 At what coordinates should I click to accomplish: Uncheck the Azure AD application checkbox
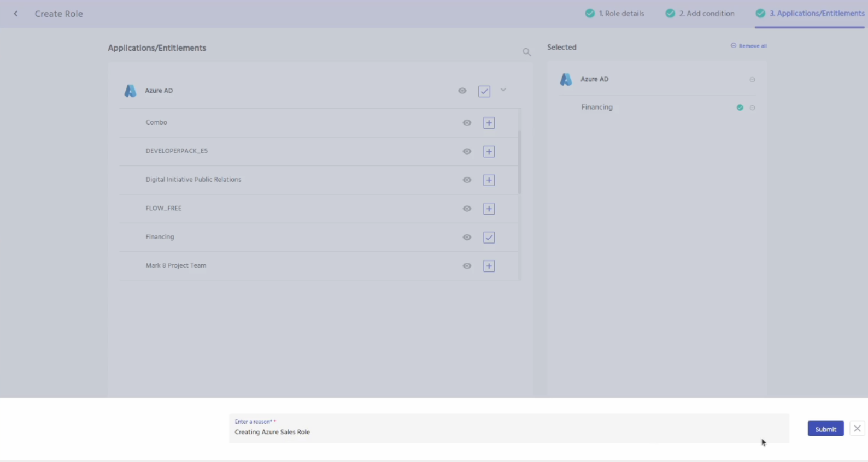[484, 91]
